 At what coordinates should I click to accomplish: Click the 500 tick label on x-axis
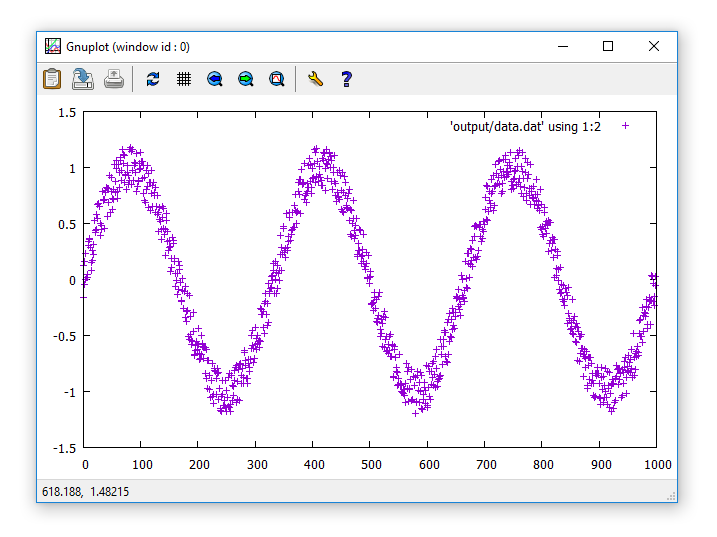pyautogui.click(x=371, y=465)
